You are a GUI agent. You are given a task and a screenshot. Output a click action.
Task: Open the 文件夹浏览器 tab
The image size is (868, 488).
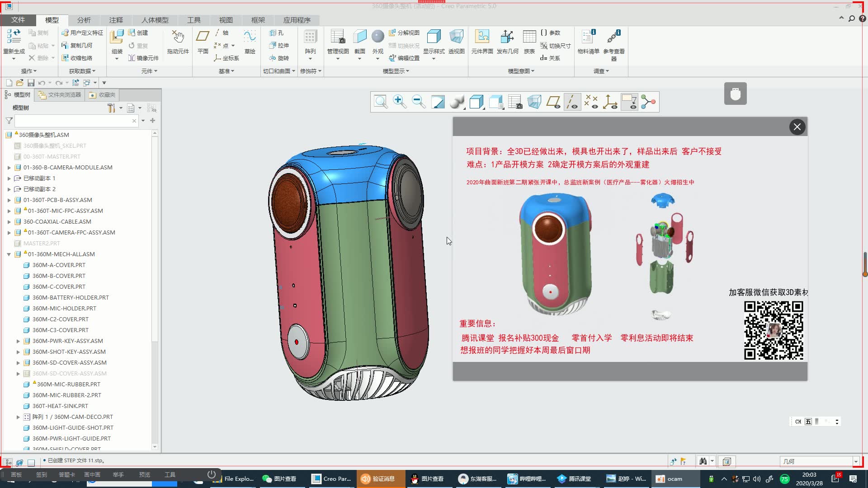[60, 95]
